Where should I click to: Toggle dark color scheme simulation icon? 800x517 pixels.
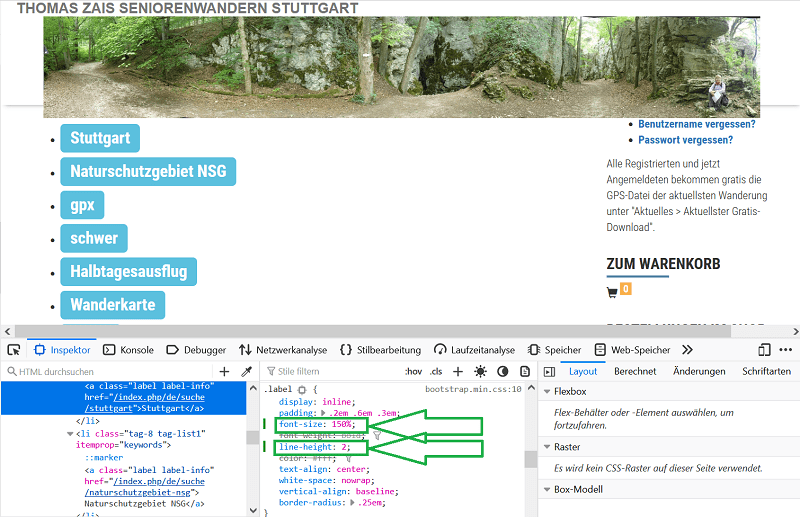pos(502,371)
